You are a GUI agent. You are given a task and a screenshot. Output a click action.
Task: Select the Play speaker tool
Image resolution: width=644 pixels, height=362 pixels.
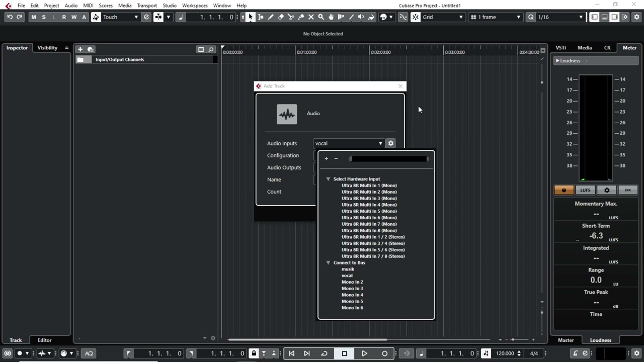click(x=361, y=17)
